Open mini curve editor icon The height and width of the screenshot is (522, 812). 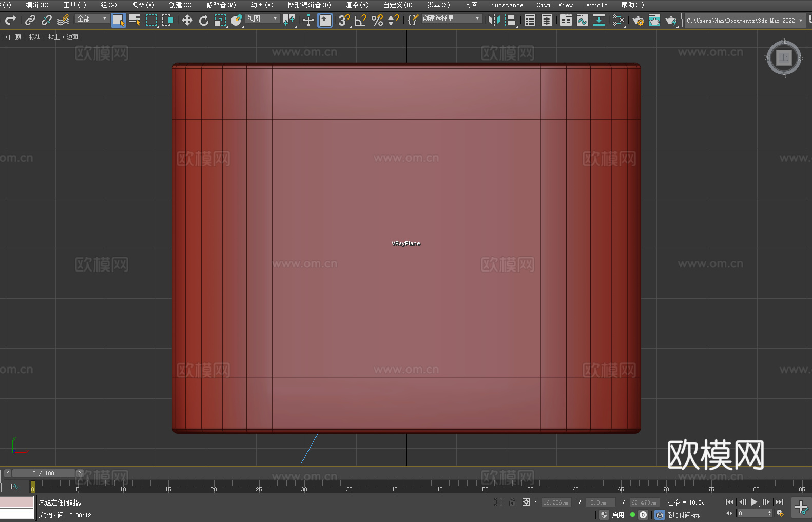pos(14,487)
